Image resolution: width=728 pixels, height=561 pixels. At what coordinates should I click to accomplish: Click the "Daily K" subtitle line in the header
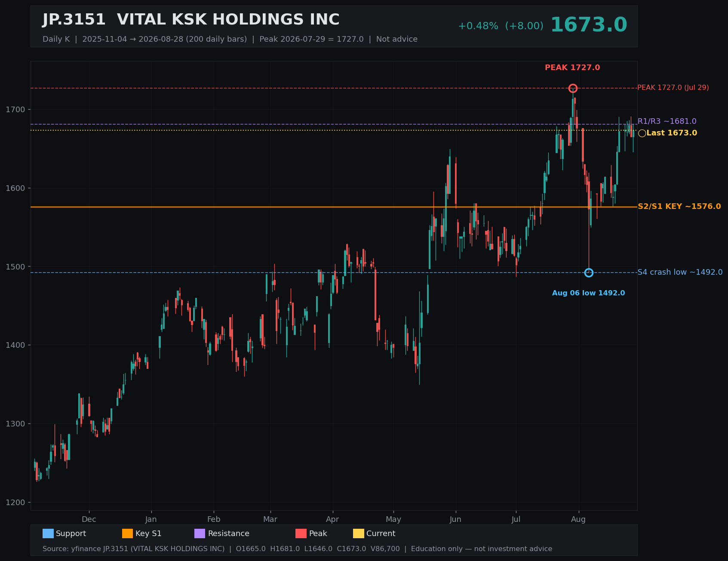coord(230,39)
